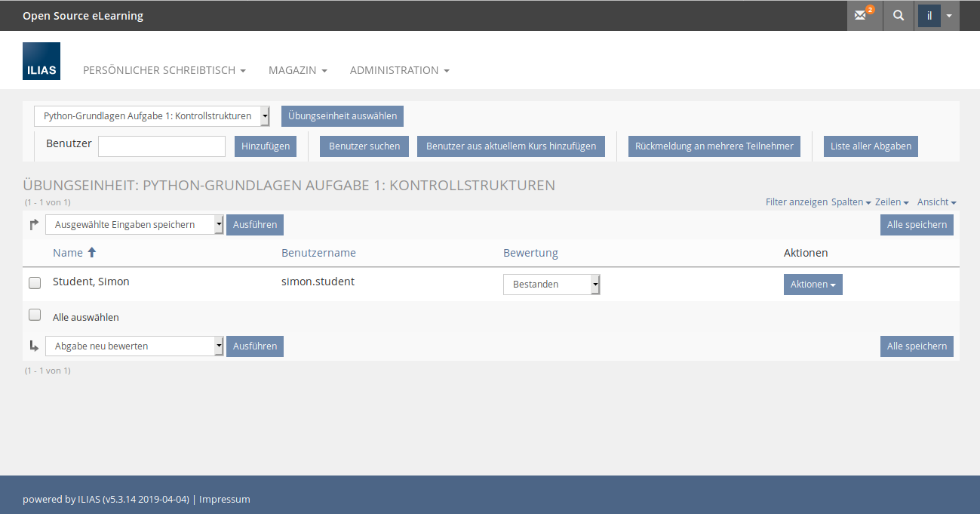The width and height of the screenshot is (980, 514).
Task: Open the mail notifications envelope icon
Action: pyautogui.click(x=863, y=15)
